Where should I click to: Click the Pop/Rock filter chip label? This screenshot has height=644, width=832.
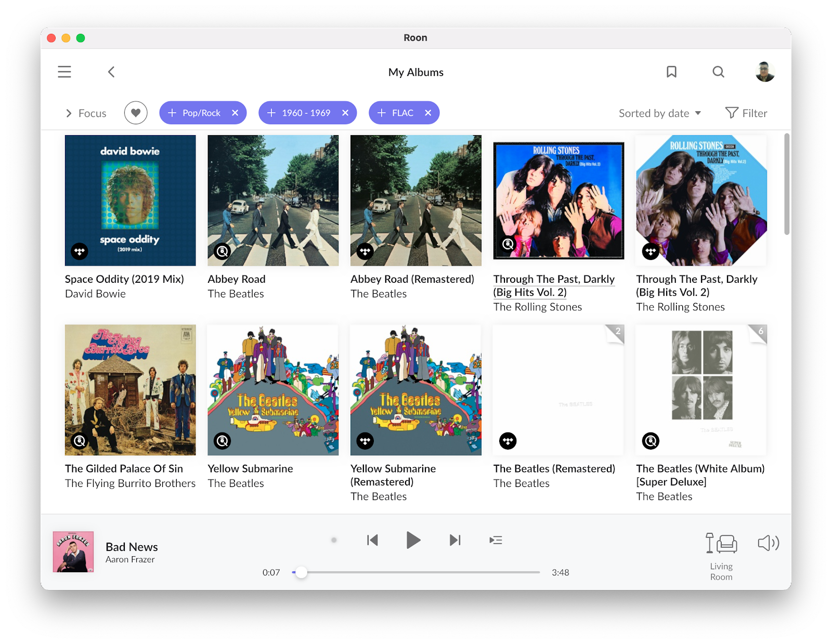[x=201, y=113]
